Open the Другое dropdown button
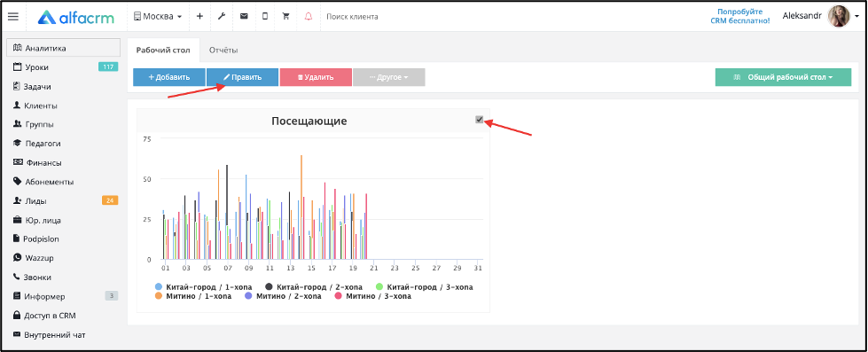Viewport: 868px width, 352px height. coord(388,77)
